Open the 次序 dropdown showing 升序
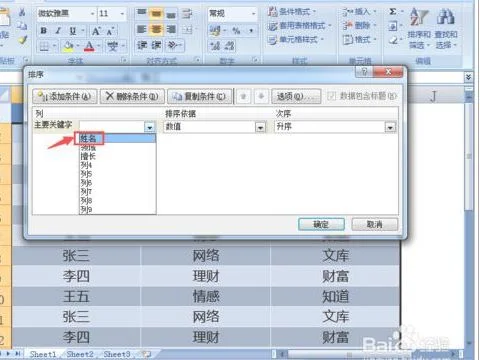 pyautogui.click(x=390, y=127)
